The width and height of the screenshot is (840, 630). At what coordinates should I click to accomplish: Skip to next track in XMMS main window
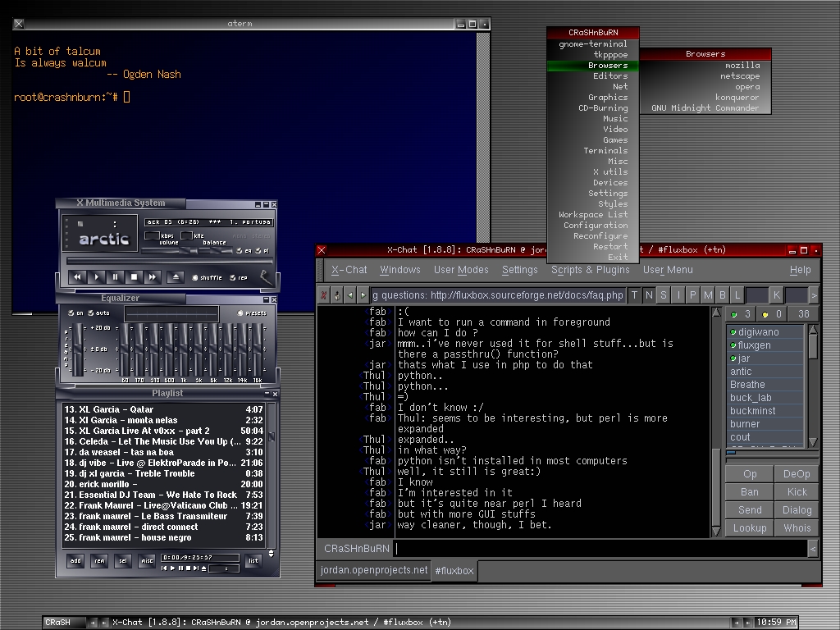click(153, 277)
